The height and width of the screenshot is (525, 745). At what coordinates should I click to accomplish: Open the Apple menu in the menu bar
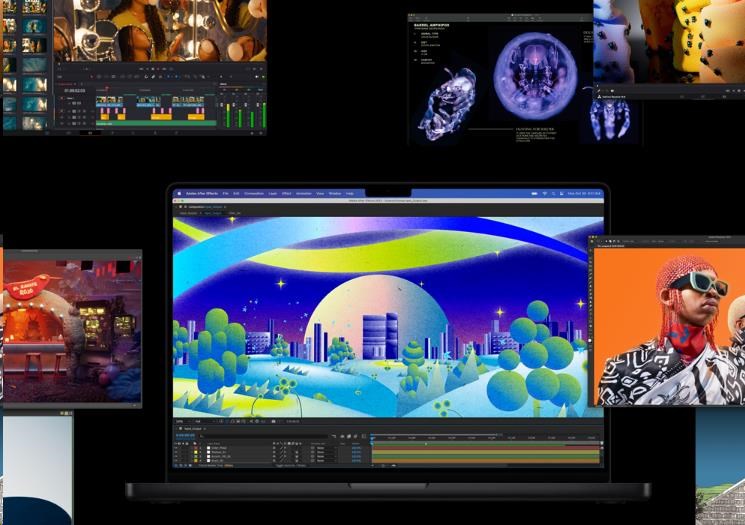pyautogui.click(x=179, y=193)
